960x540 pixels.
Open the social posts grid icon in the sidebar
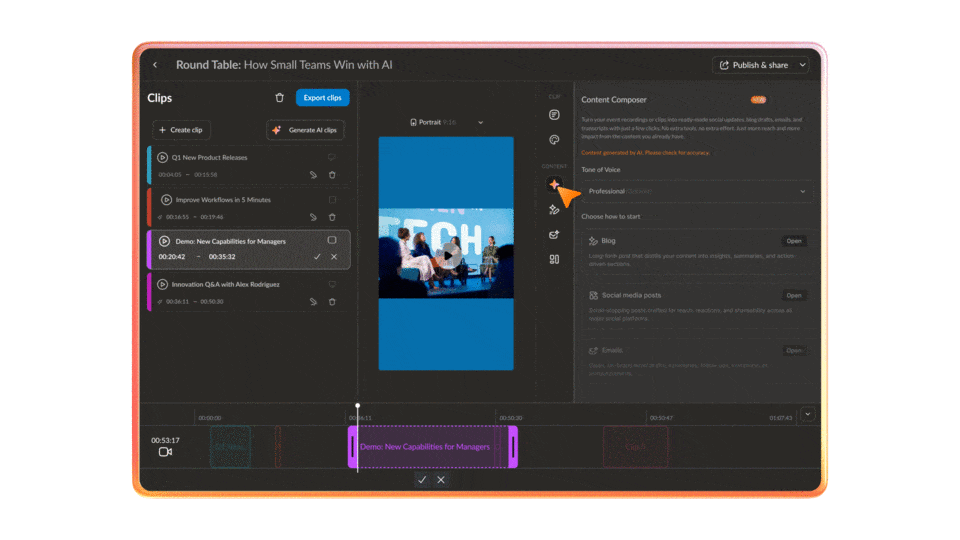pyautogui.click(x=554, y=260)
